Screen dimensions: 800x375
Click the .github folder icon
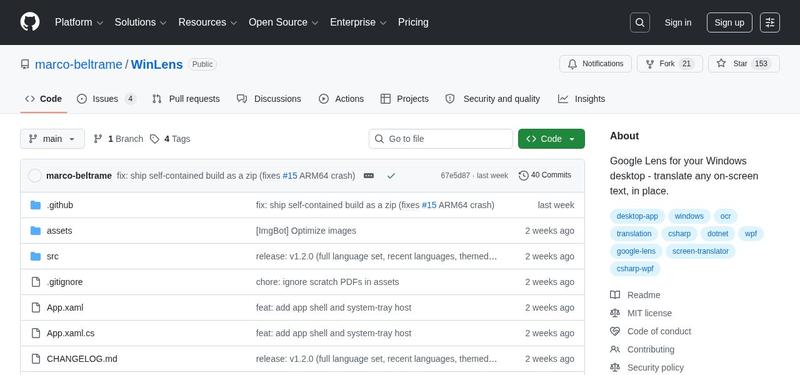pyautogui.click(x=35, y=205)
